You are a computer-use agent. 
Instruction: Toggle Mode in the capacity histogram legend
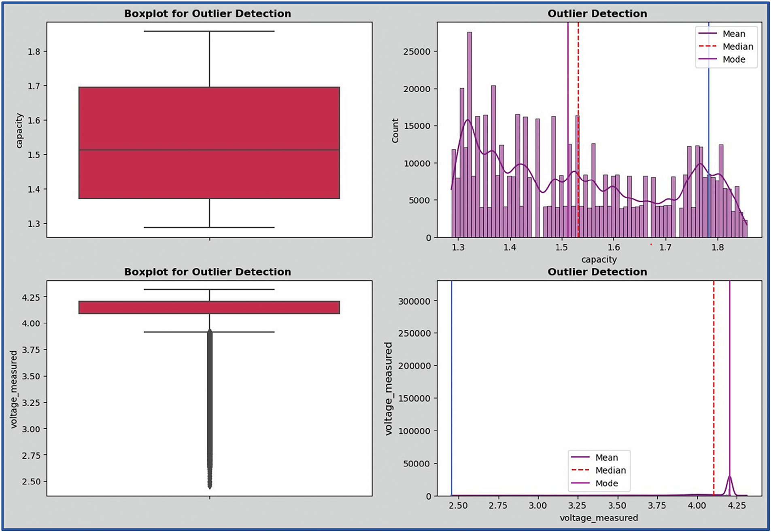tap(733, 59)
